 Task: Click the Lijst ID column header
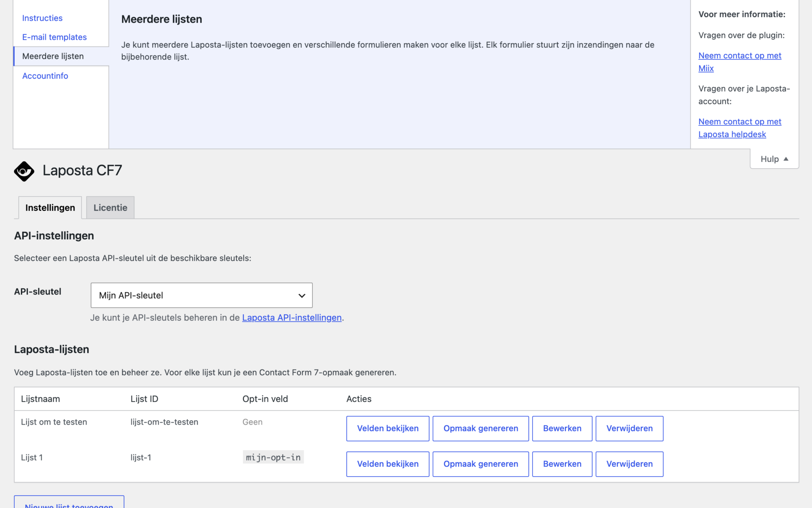[144, 399]
